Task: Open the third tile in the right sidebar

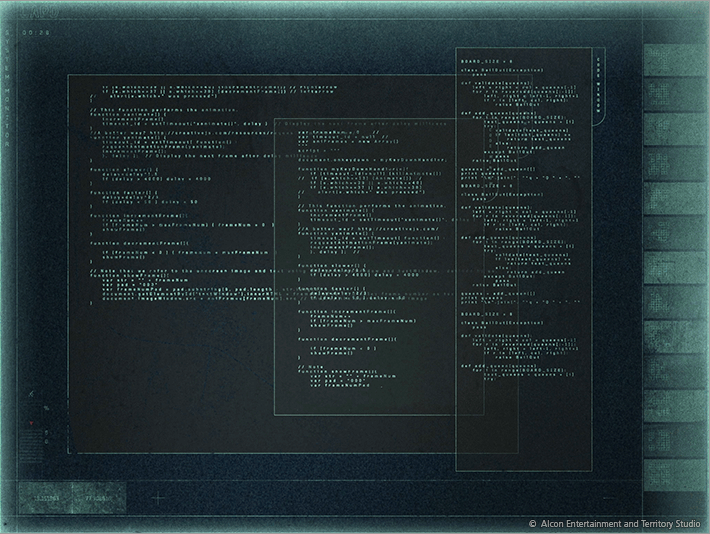Action: click(x=676, y=128)
